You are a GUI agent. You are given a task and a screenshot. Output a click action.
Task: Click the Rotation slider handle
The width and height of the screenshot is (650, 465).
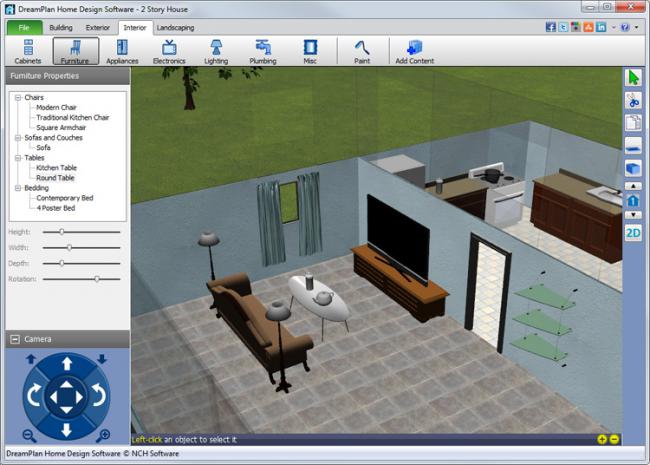coord(97,279)
